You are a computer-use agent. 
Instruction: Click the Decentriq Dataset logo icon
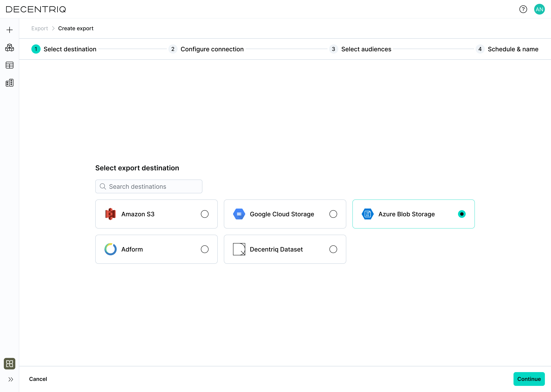click(239, 249)
